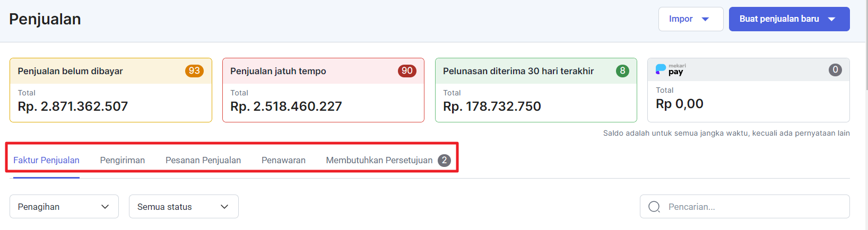
Task: Click the green 8 badge
Action: 622,71
